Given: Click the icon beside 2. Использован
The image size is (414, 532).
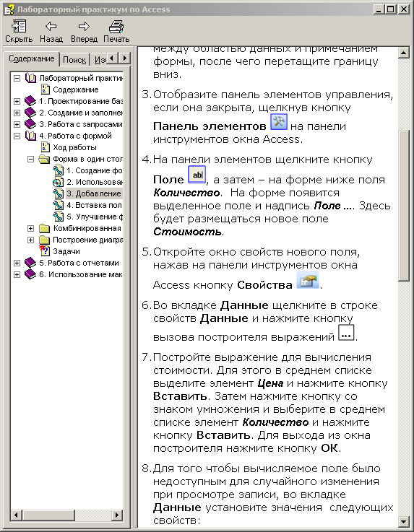Looking at the screenshot, I should [x=59, y=182].
